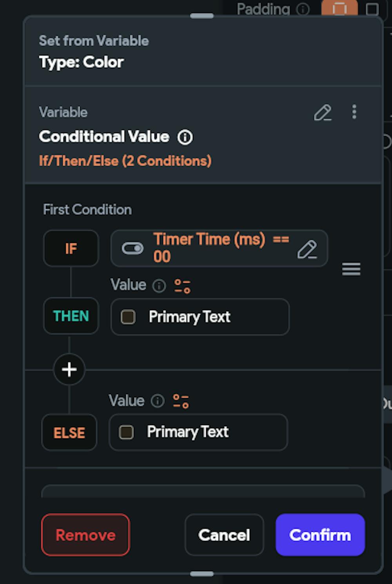This screenshot has width=392, height=584.
Task: Open variable settings icon for ELSE value
Action: click(181, 401)
